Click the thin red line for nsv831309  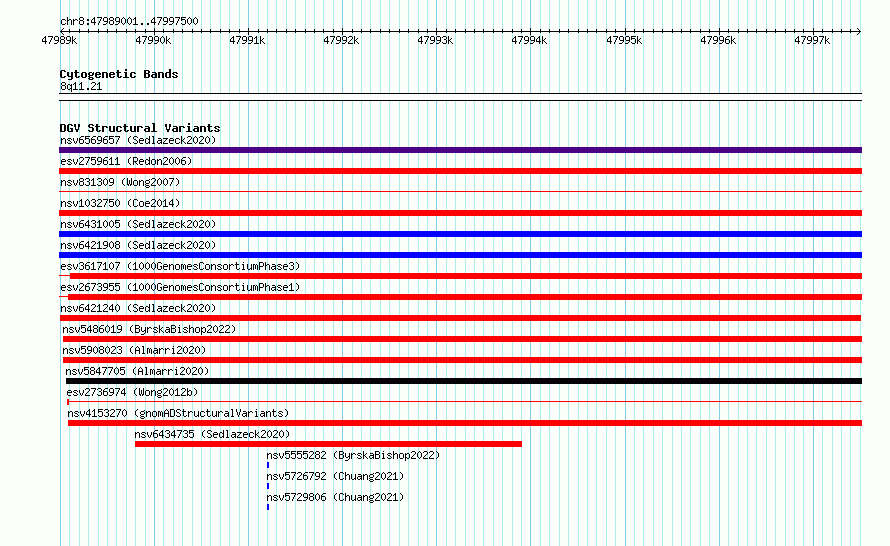pyautogui.click(x=460, y=192)
